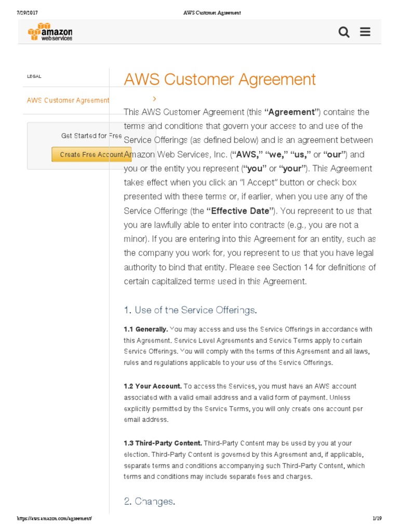Open the aws.amazon.com/agreement footer URL
Image resolution: width=399 pixels, height=532 pixels.
pyautogui.click(x=55, y=518)
